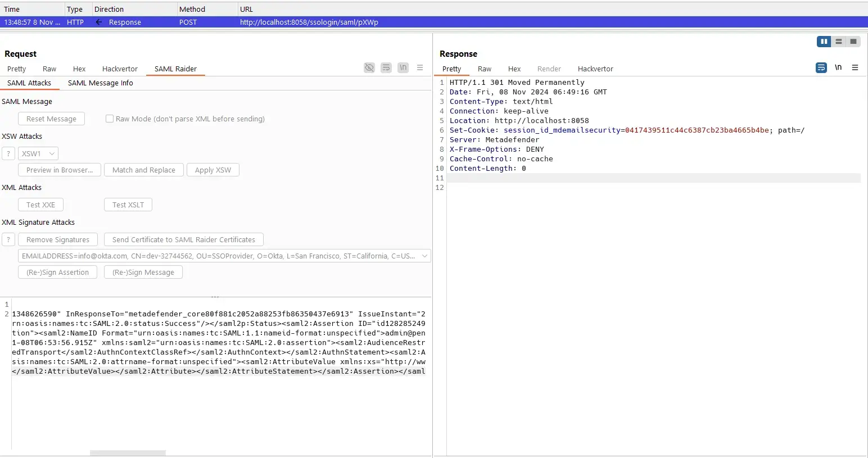This screenshot has width=868, height=458.
Task: Select the SAML Raider tab
Action: pyautogui.click(x=175, y=69)
